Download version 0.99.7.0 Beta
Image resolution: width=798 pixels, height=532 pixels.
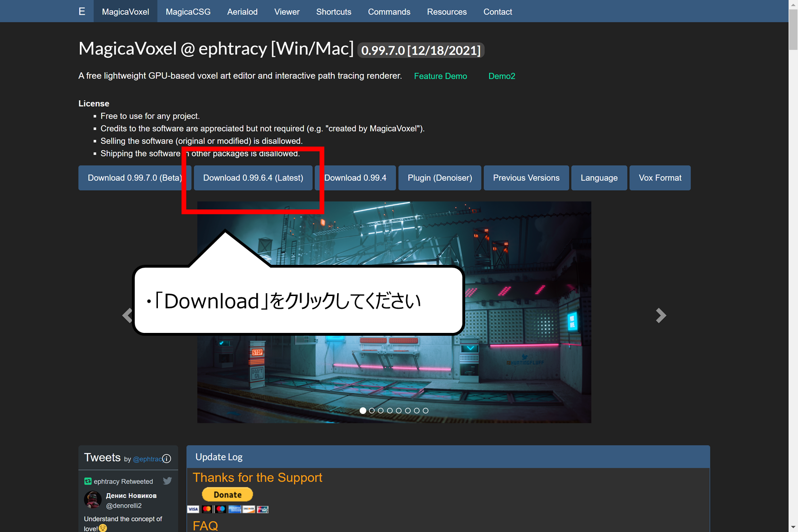coord(135,178)
